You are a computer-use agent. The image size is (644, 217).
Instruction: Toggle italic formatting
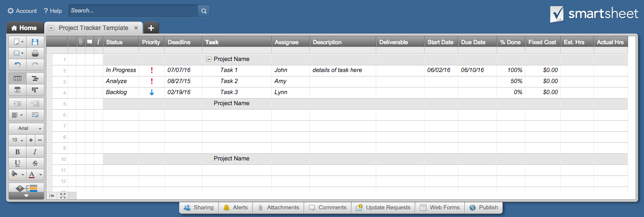coord(35,152)
